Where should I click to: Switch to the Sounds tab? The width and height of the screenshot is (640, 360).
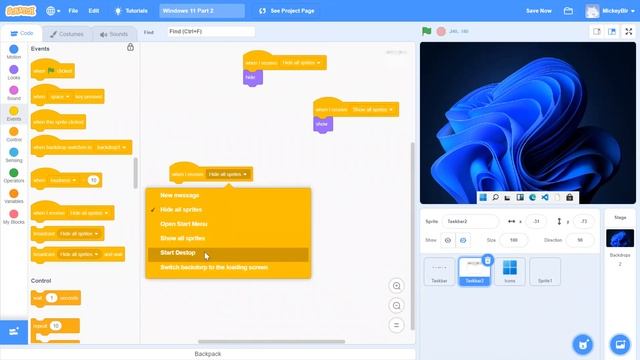tap(114, 34)
